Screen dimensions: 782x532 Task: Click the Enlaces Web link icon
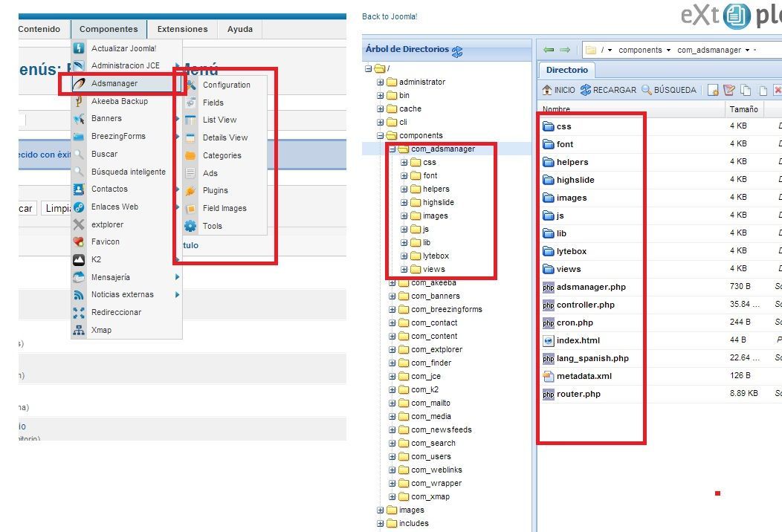coord(79,207)
